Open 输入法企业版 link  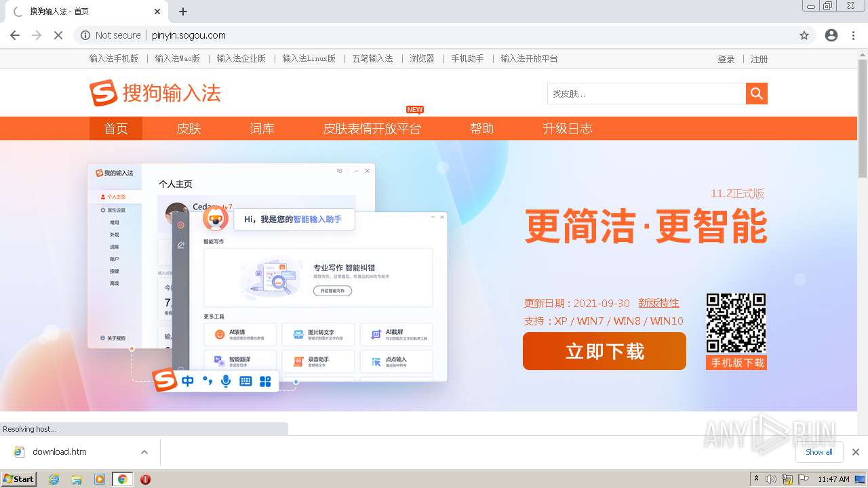coord(241,59)
